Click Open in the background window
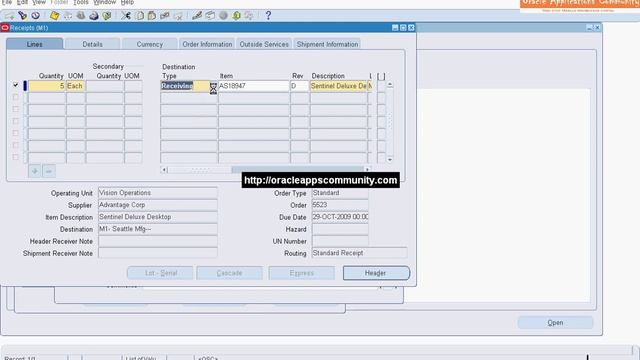640x360 pixels. (x=555, y=322)
